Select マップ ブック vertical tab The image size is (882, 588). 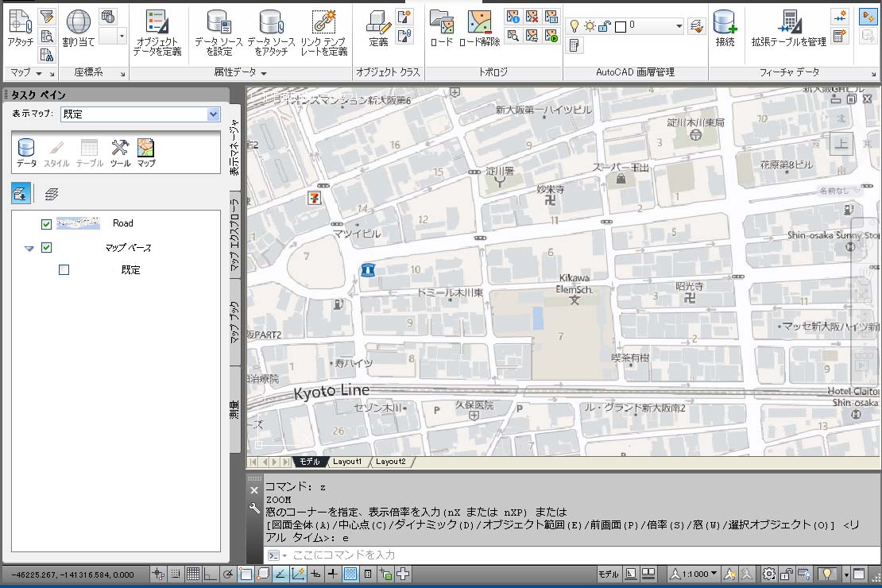[x=234, y=322]
